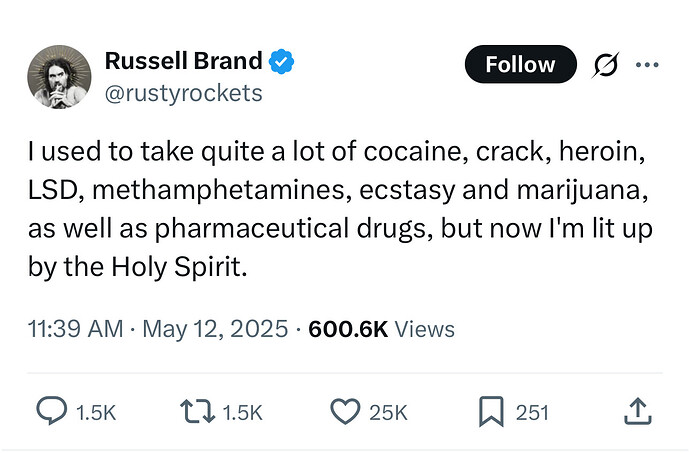The image size is (689, 453).
Task: Open Russell Brand's profile picture
Action: coord(59,77)
